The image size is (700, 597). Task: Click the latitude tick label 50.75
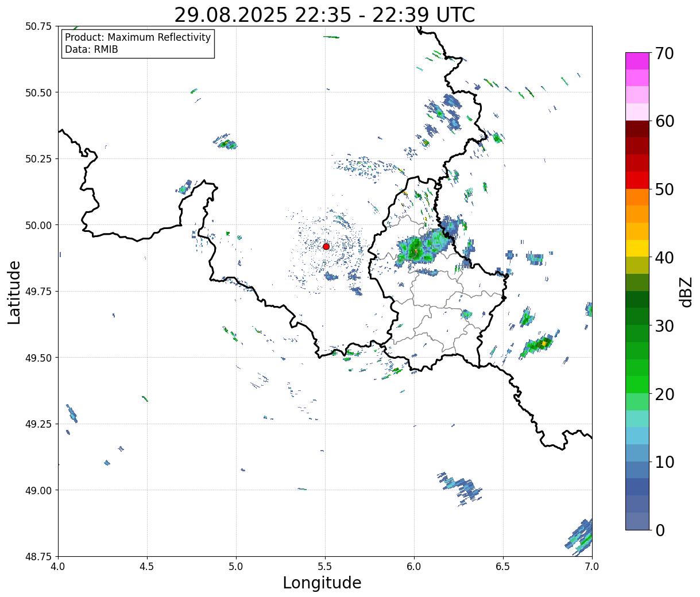[38, 26]
